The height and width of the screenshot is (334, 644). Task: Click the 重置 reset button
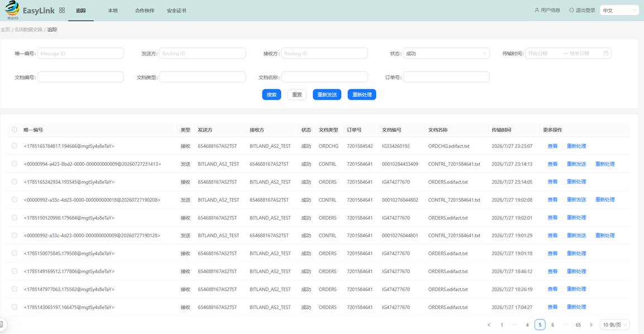coord(297,94)
